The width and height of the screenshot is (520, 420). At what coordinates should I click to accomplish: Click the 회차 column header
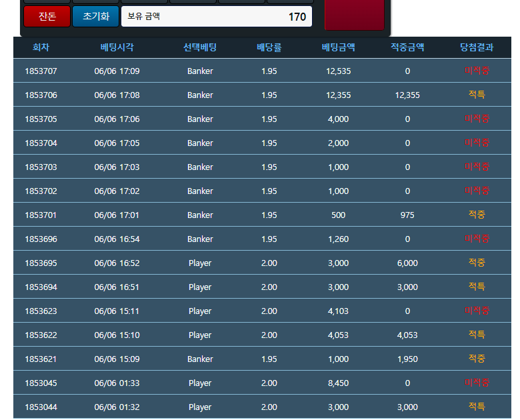click(41, 47)
